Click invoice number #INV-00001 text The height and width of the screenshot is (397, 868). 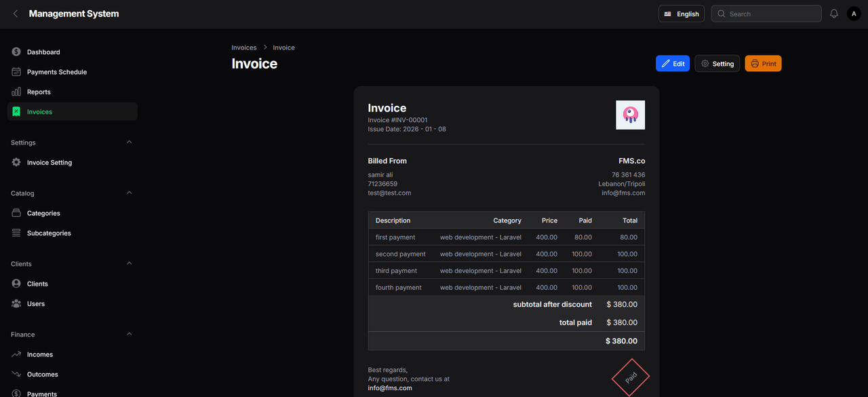[x=398, y=120]
